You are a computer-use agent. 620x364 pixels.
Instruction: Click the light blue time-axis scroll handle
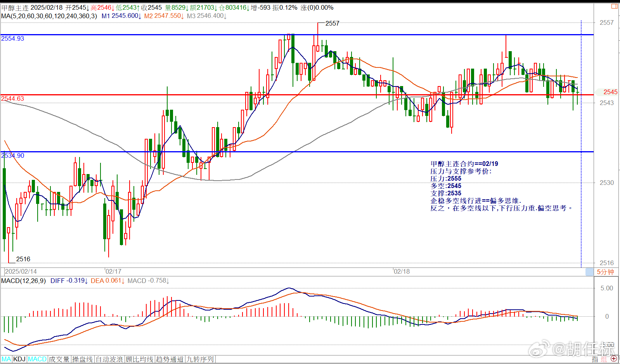[x=589, y=272]
